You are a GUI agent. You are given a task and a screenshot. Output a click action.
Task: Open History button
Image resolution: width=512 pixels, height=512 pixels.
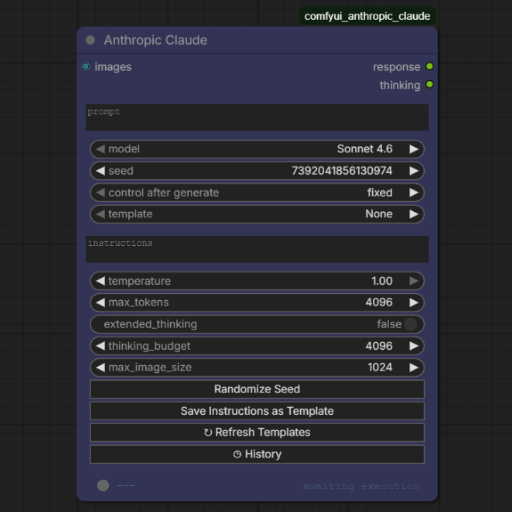[x=257, y=454]
